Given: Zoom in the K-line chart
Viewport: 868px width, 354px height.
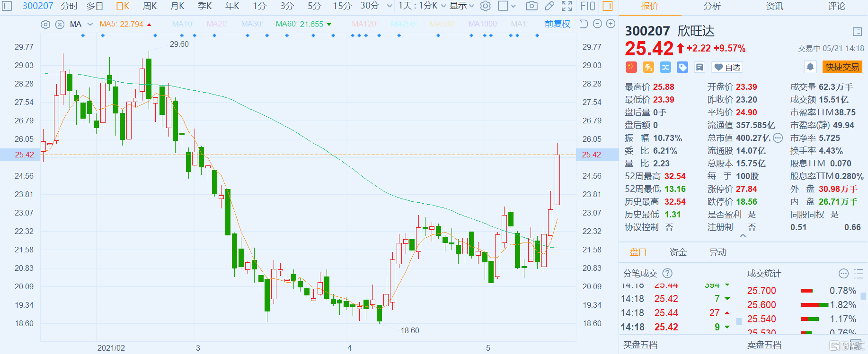Looking at the screenshot, I should [x=611, y=24].
